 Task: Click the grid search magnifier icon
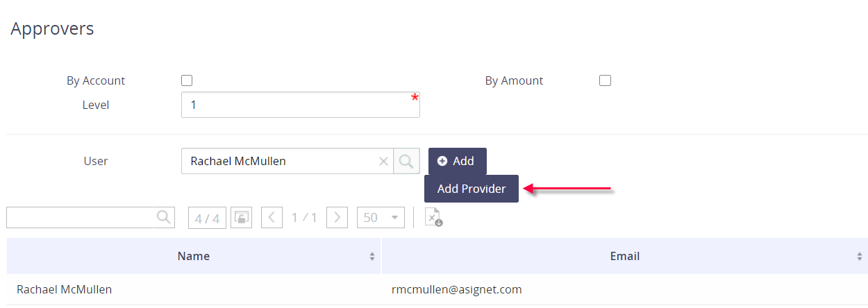164,217
